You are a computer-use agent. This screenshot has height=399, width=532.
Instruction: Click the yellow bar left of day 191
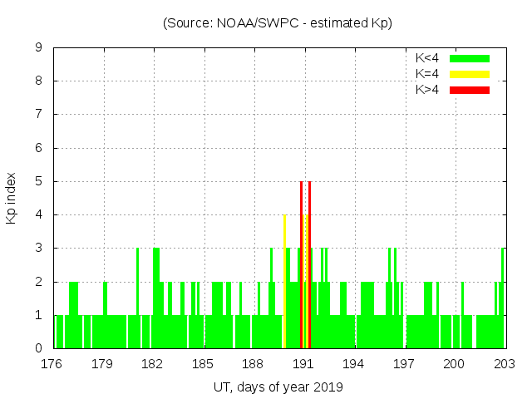coord(284,281)
